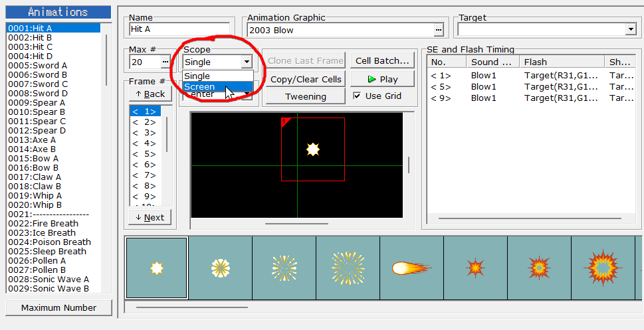The height and width of the screenshot is (330, 644).
Task: Open Animation Graphic browse button
Action: [x=439, y=30]
